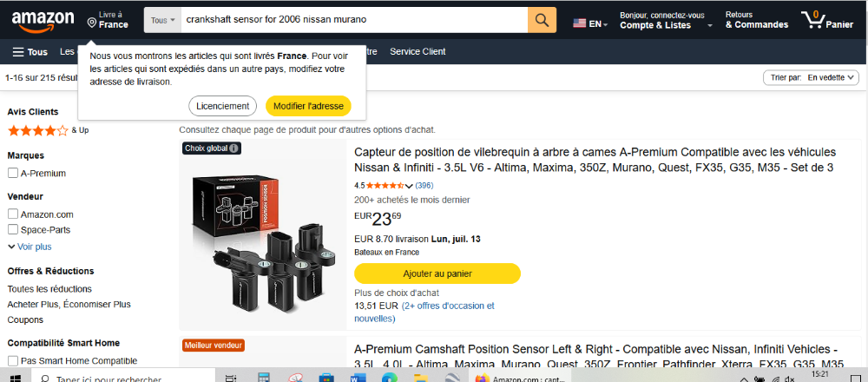Viewport: 868px width, 382px height.
Task: Click the crankshaft sensor product thumbnail
Action: (262, 235)
